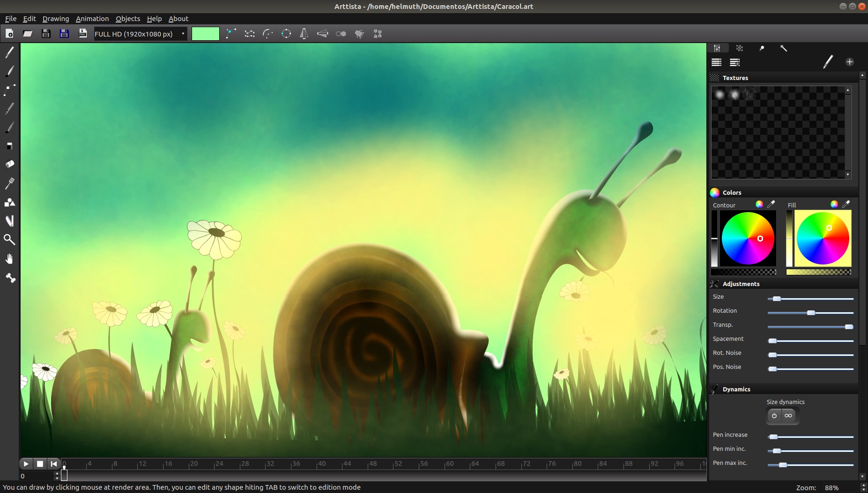The height and width of the screenshot is (493, 868).
Task: Select the magnifier zoom tool
Action: [x=9, y=240]
